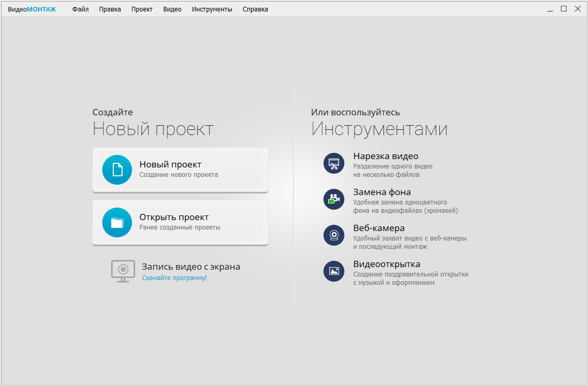Expand the Проект menu
Image resolution: width=588 pixels, height=386 pixels.
tap(142, 9)
